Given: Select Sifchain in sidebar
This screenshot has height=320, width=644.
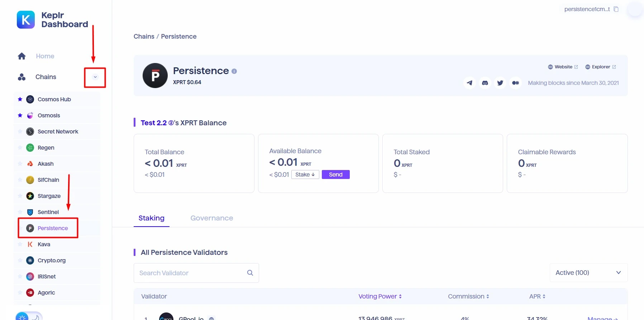Looking at the screenshot, I should 48,180.
